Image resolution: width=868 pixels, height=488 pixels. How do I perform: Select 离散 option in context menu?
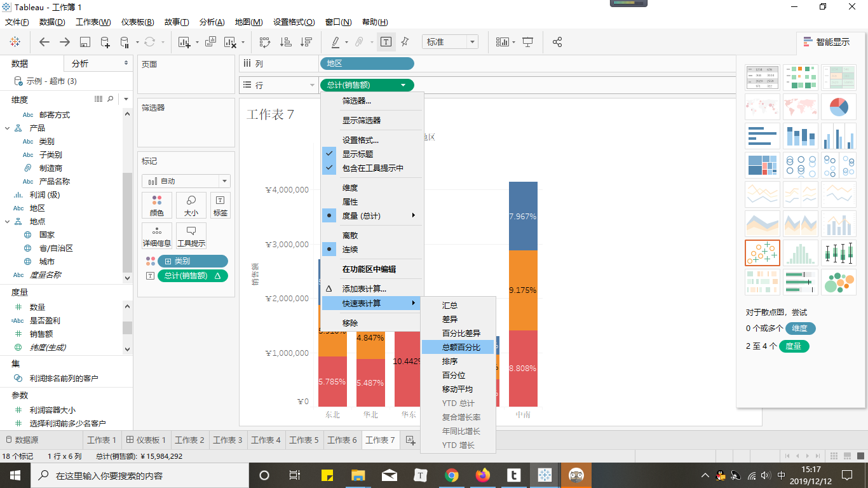click(x=372, y=235)
